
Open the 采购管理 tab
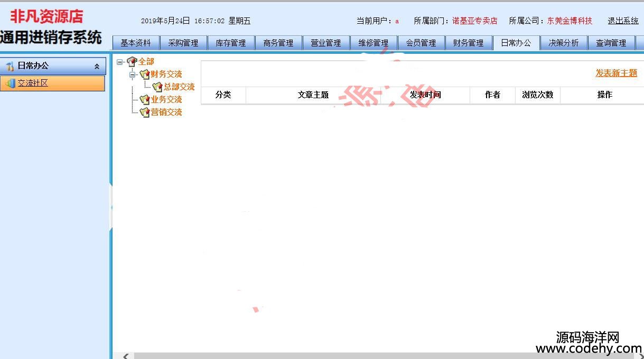(183, 43)
